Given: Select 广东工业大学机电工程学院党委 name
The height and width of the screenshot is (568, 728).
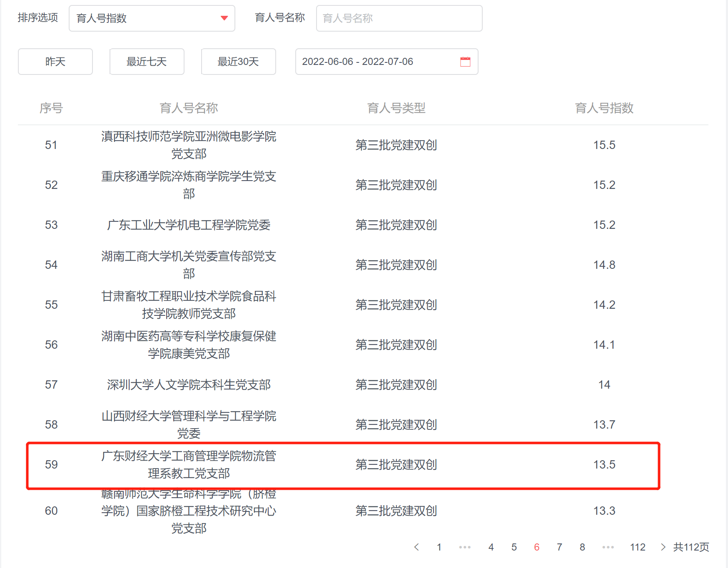Looking at the screenshot, I should (189, 225).
